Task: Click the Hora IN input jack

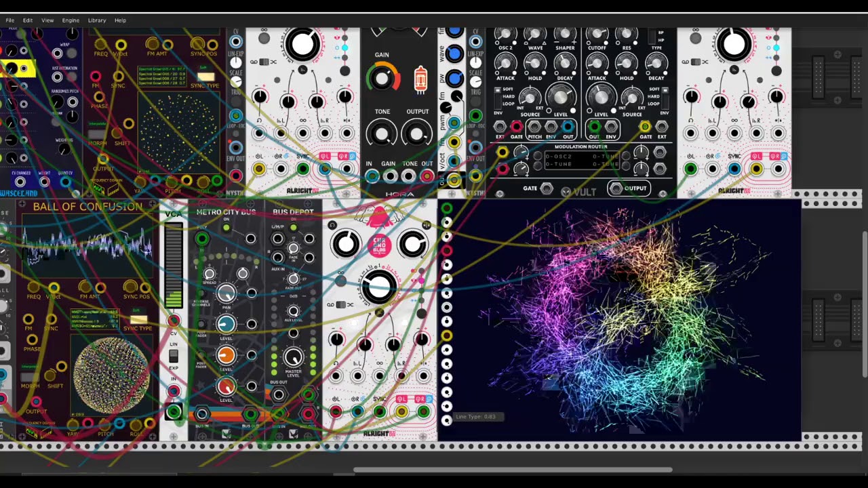Action: 372,176
